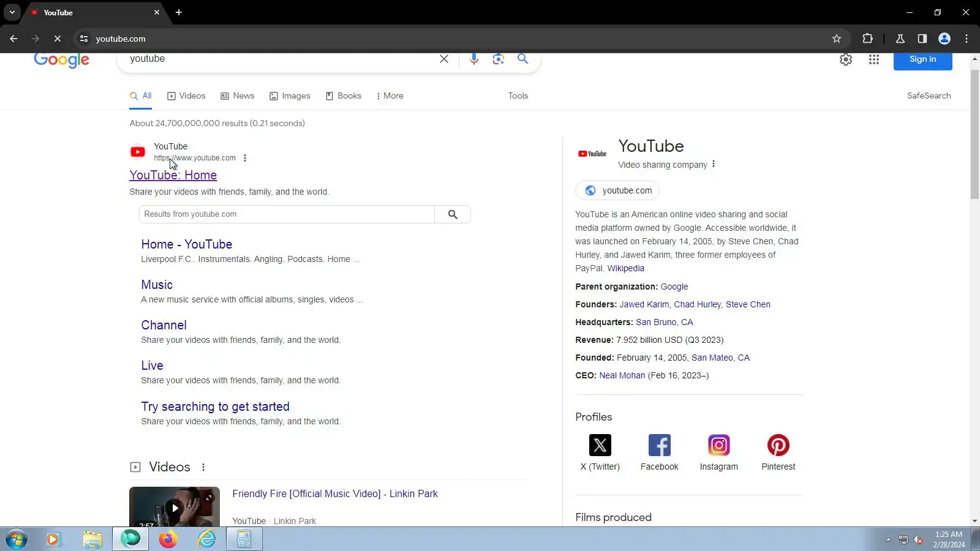Open the Windows Start menu
The height and width of the screenshot is (551, 980).
pyautogui.click(x=17, y=539)
